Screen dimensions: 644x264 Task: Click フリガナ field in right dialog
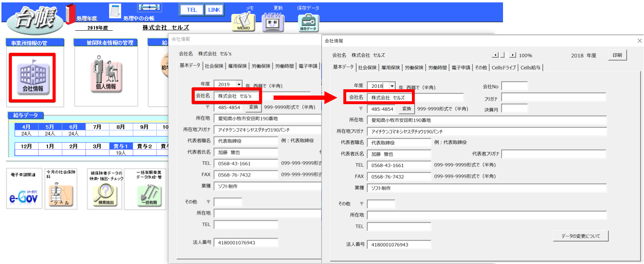point(554,98)
